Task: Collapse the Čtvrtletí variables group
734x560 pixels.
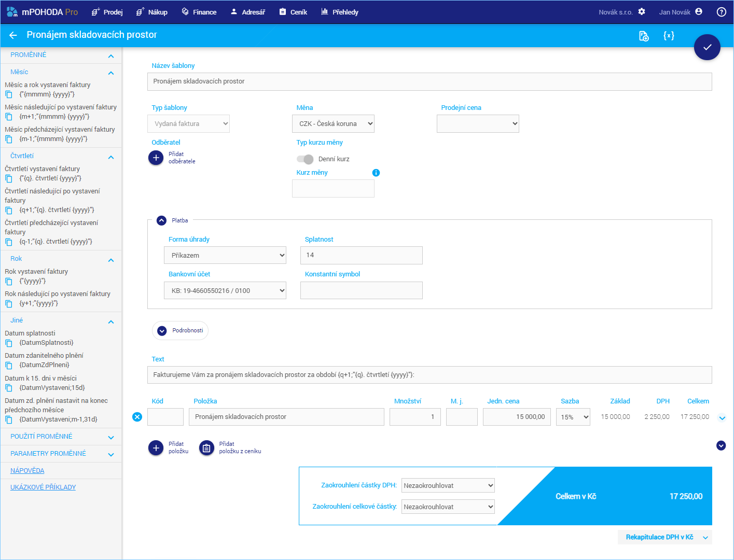Action: click(111, 157)
